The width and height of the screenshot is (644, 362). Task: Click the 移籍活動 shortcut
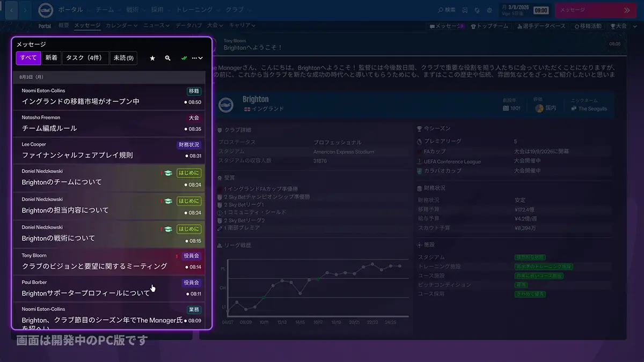coord(588,26)
